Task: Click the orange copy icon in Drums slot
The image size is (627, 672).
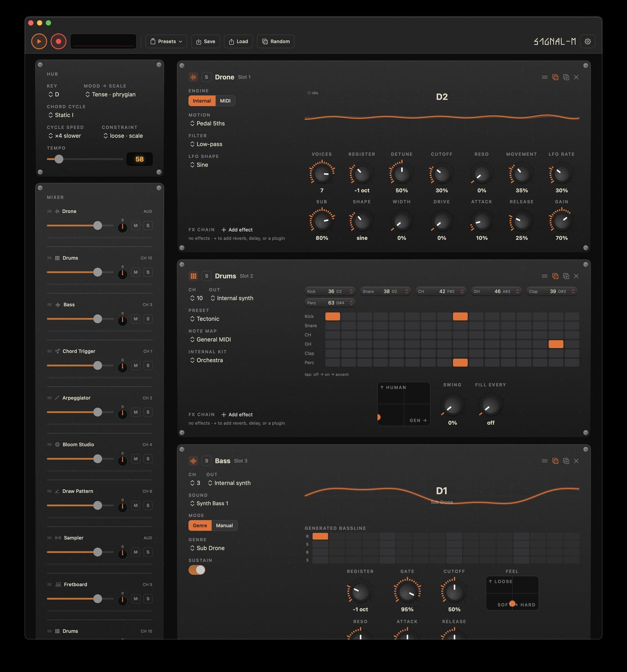Action: [x=555, y=276]
